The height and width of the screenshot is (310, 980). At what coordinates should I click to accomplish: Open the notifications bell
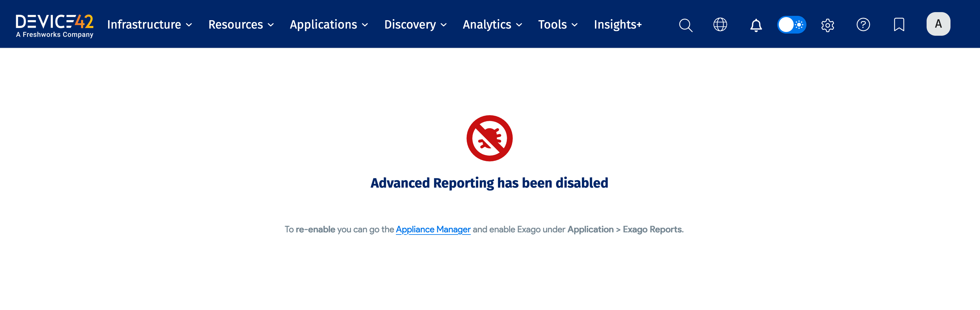[756, 25]
